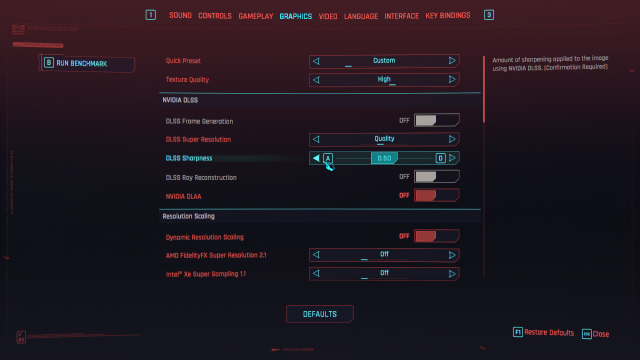
Task: Increase DLSS Sharpness with right arrow
Action: pos(452,158)
